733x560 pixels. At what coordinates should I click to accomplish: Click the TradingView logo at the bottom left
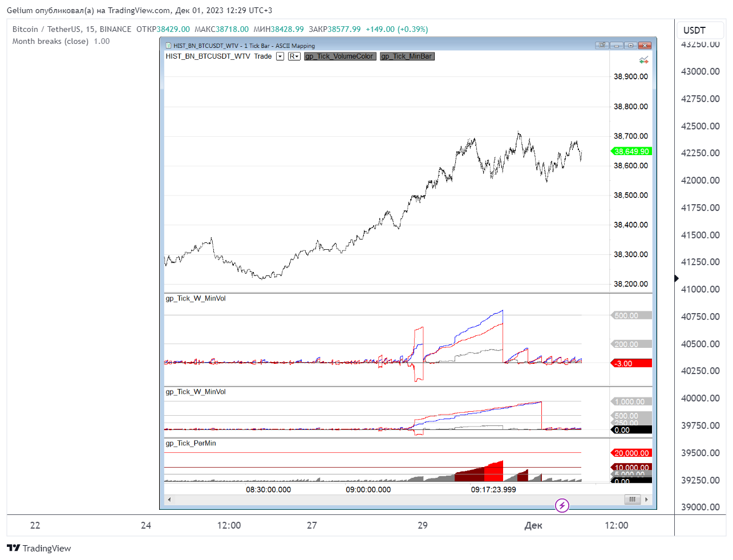tap(39, 548)
